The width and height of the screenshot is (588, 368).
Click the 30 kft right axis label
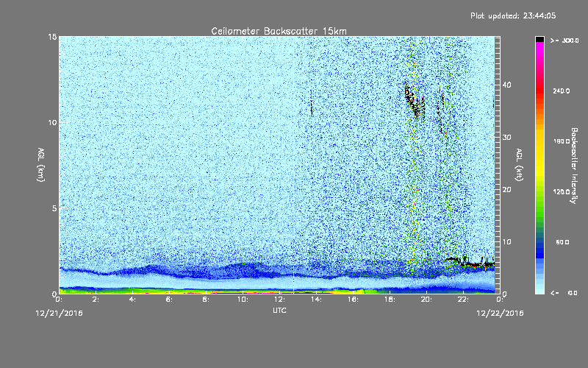[506, 137]
